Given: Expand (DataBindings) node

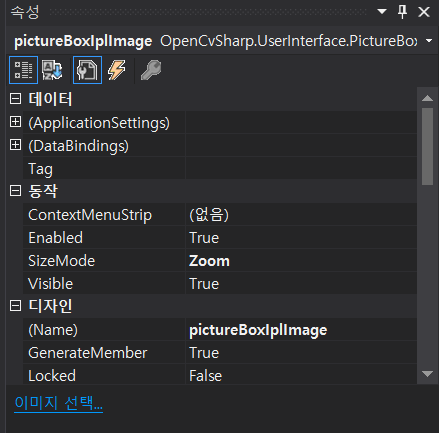Looking at the screenshot, I should point(15,145).
